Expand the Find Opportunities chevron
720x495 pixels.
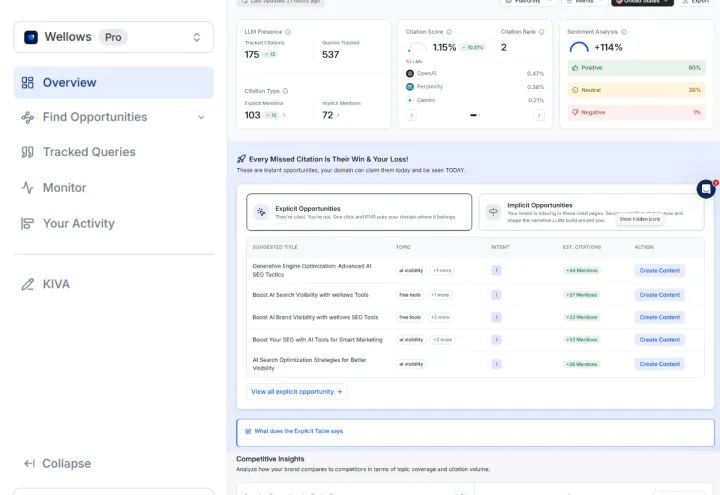click(201, 118)
